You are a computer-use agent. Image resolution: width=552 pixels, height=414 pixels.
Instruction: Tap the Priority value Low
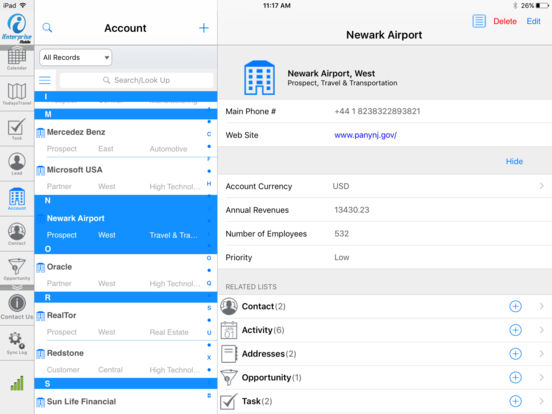point(341,257)
